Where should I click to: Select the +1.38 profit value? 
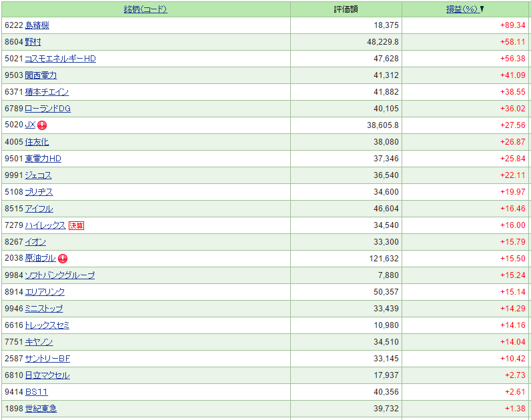coord(515,409)
